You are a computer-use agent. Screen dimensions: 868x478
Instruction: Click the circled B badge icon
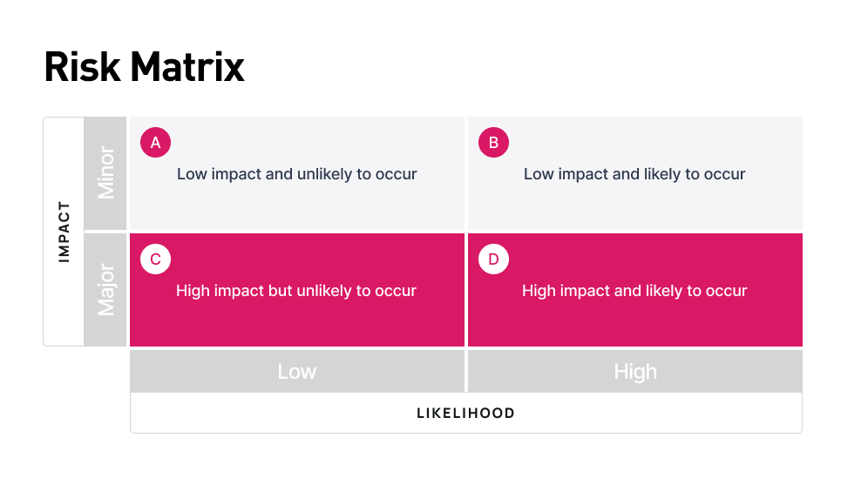(x=493, y=143)
